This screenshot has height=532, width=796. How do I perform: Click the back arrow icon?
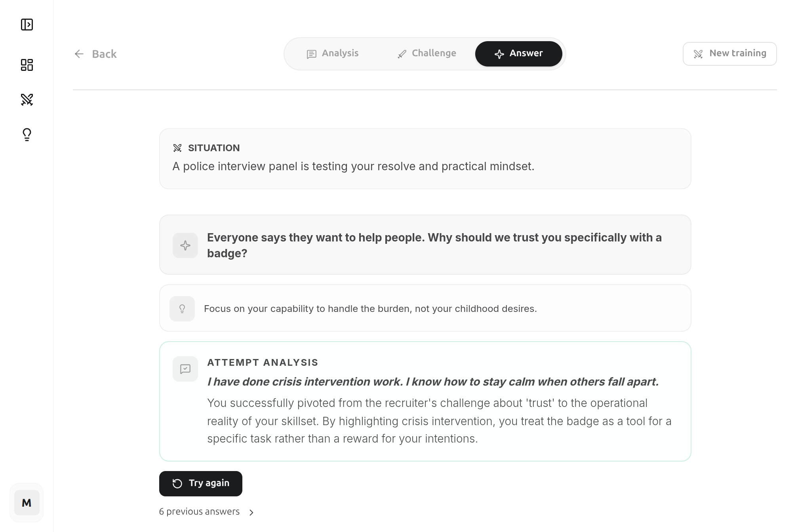pos(79,54)
